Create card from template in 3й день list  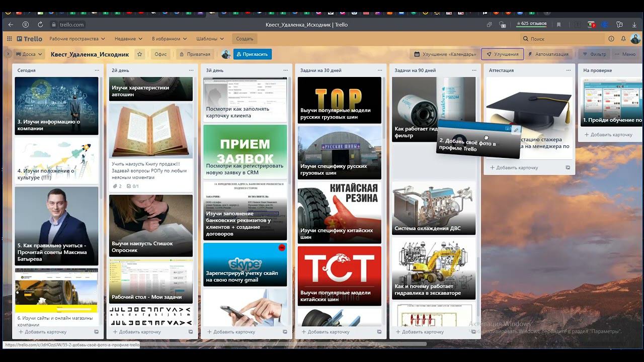pos(285,332)
